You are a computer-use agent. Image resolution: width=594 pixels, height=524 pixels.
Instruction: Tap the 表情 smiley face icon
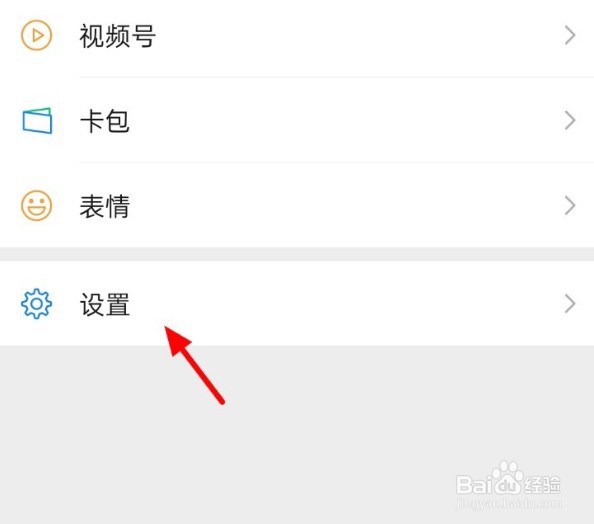coord(36,206)
